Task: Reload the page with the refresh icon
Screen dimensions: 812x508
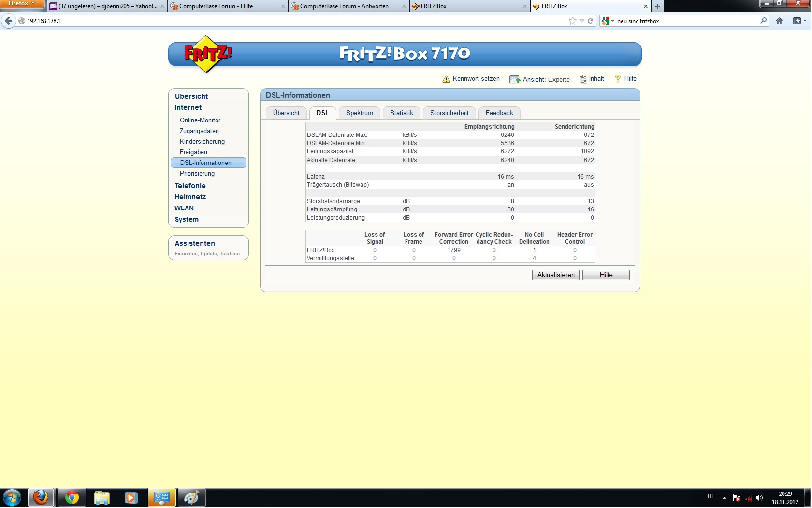Action: click(590, 21)
